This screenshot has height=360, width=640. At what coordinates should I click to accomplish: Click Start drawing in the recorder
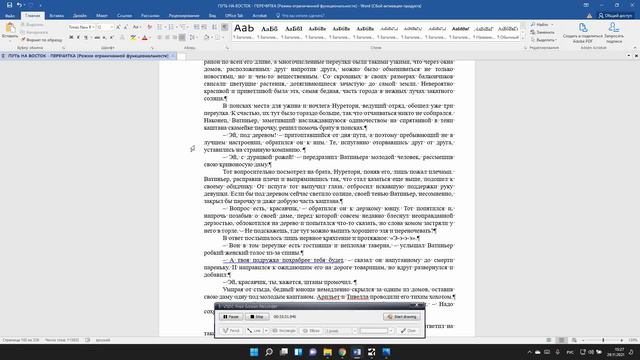tap(402, 316)
